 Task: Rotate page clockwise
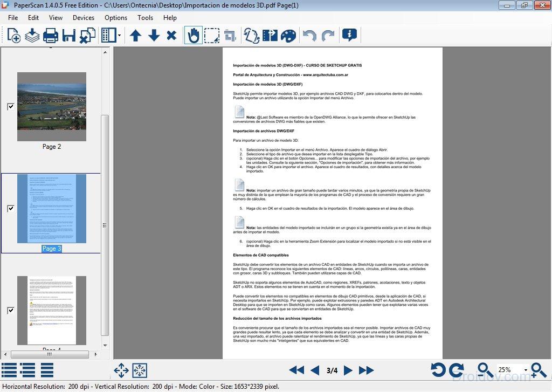pyautogui.click(x=457, y=370)
